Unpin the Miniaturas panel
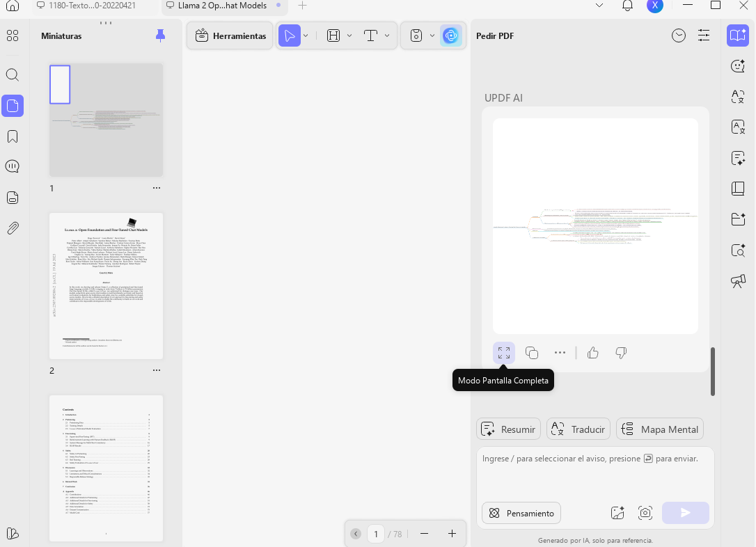Image resolution: width=756 pixels, height=547 pixels. tap(161, 35)
